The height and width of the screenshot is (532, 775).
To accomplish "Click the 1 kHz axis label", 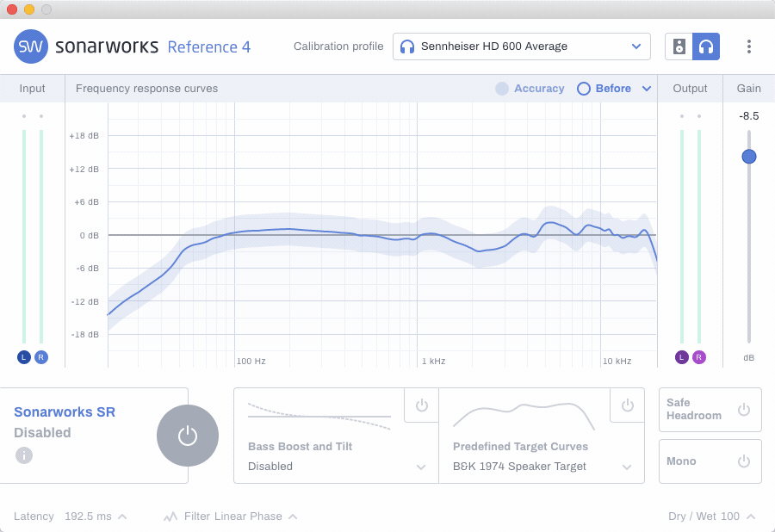I will (x=433, y=361).
